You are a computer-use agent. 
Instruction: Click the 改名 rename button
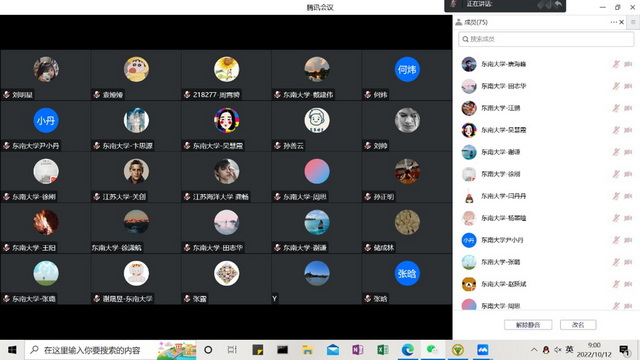578,325
